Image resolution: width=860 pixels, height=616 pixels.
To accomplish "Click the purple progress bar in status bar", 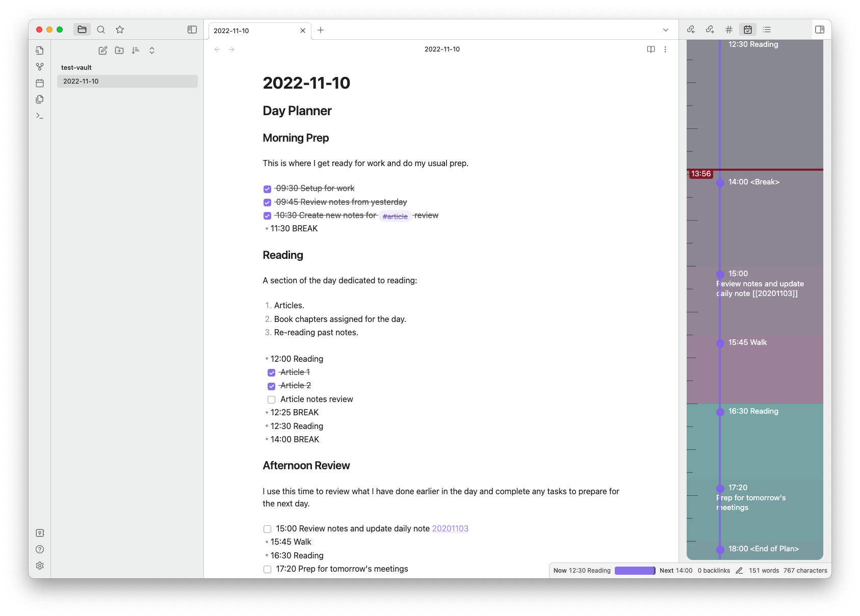I will point(635,571).
